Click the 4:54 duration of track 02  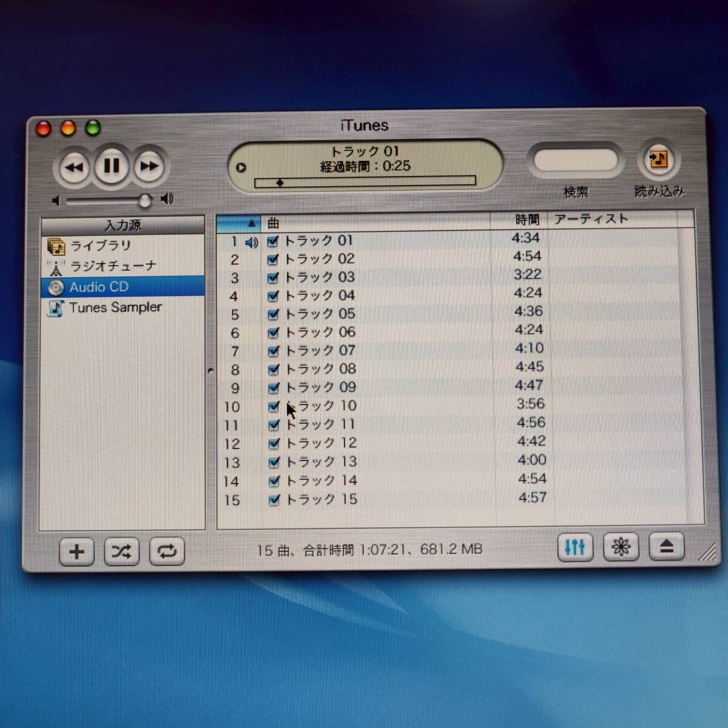[527, 257]
